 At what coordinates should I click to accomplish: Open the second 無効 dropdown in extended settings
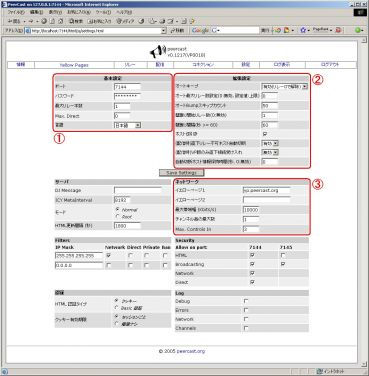[x=270, y=152]
